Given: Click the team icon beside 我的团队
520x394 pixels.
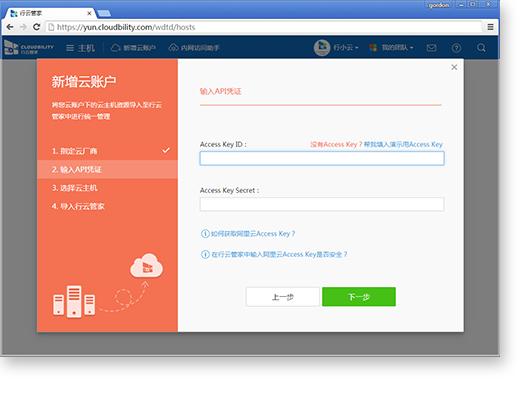Looking at the screenshot, I should tap(373, 48).
